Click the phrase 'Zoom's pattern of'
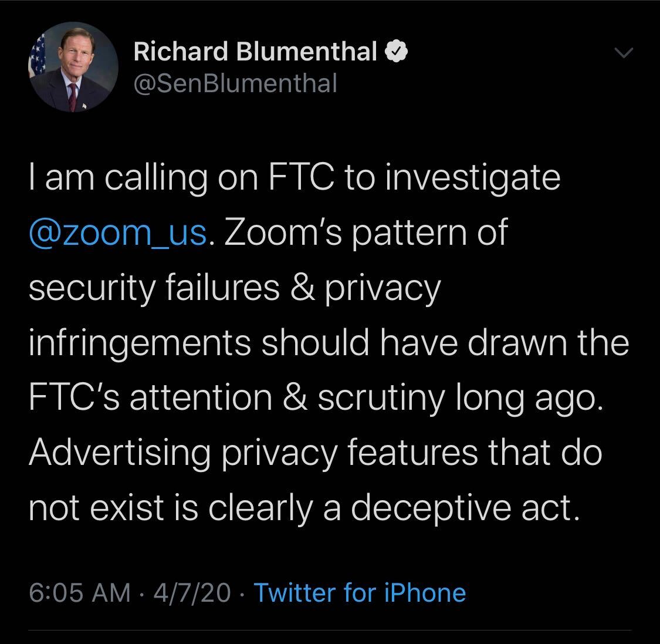 coord(364,233)
